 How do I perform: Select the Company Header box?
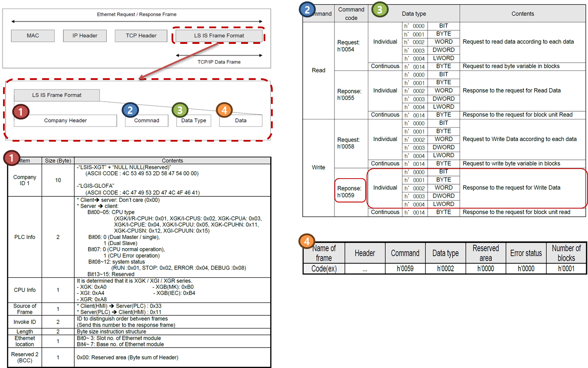pos(66,120)
